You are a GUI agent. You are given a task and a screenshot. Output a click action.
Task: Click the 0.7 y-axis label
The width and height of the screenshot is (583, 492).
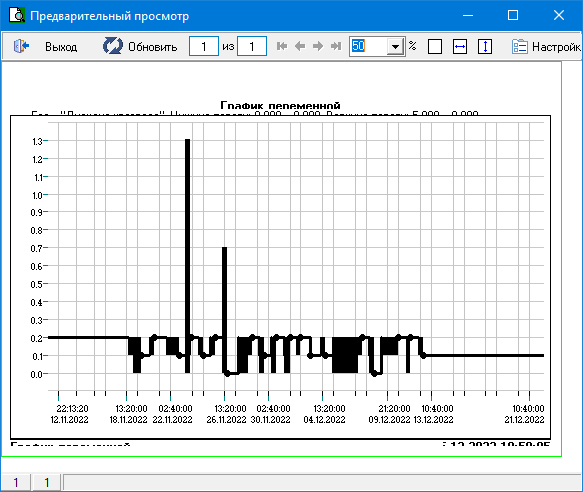point(36,248)
